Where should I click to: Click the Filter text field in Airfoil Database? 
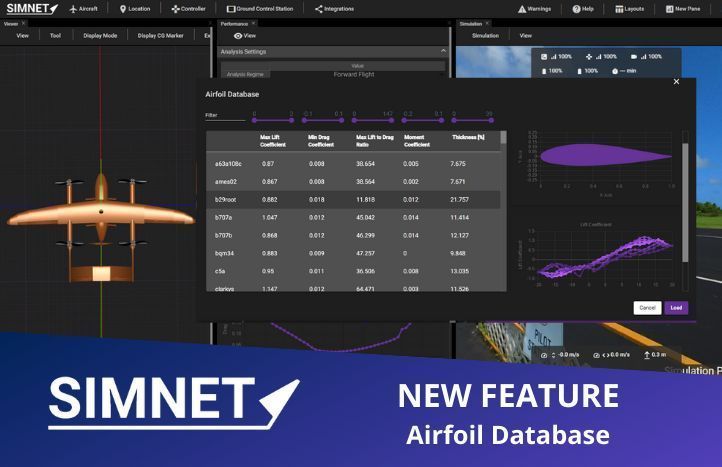click(x=225, y=116)
